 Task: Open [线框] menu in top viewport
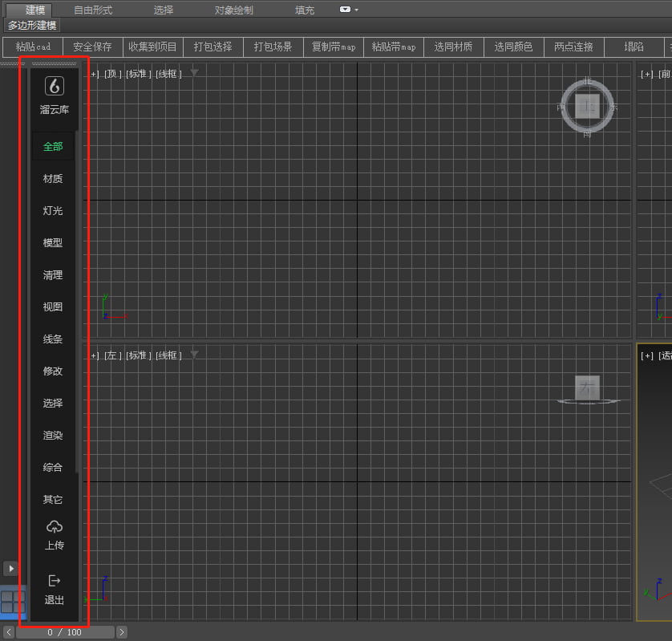click(x=168, y=74)
